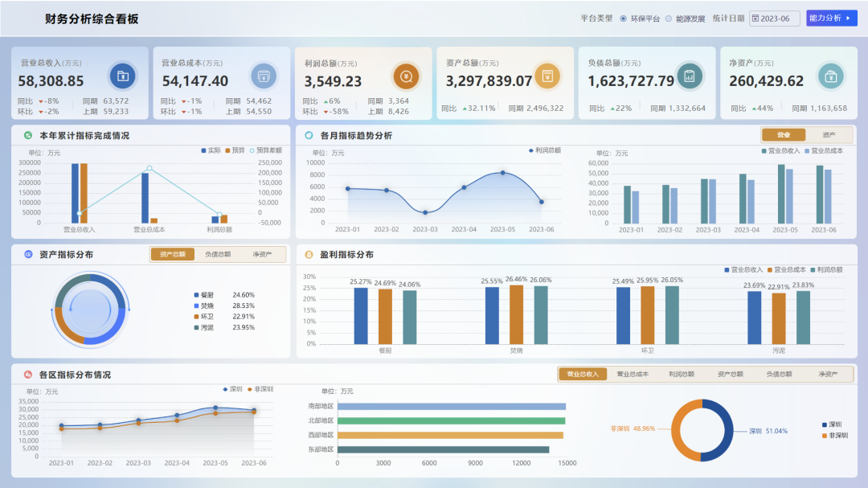Image resolution: width=868 pixels, height=488 pixels.
Task: Click the 净资产 teal bag icon
Action: (x=831, y=76)
